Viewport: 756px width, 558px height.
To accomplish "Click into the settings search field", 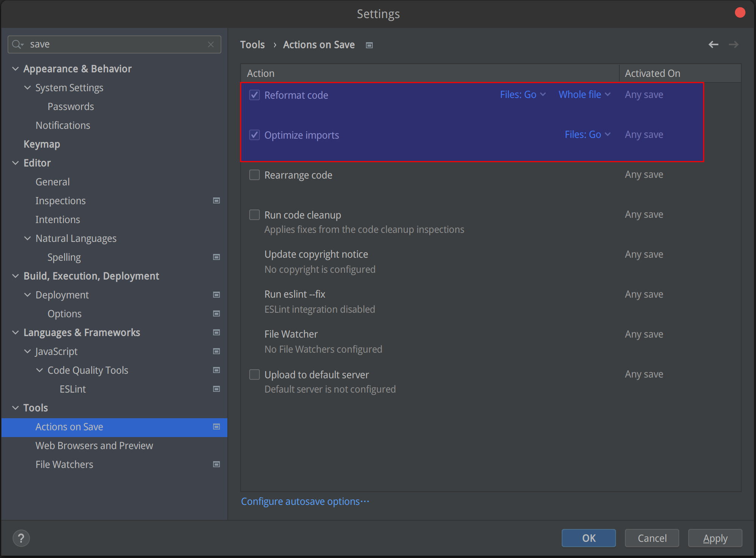I will 113,44.
